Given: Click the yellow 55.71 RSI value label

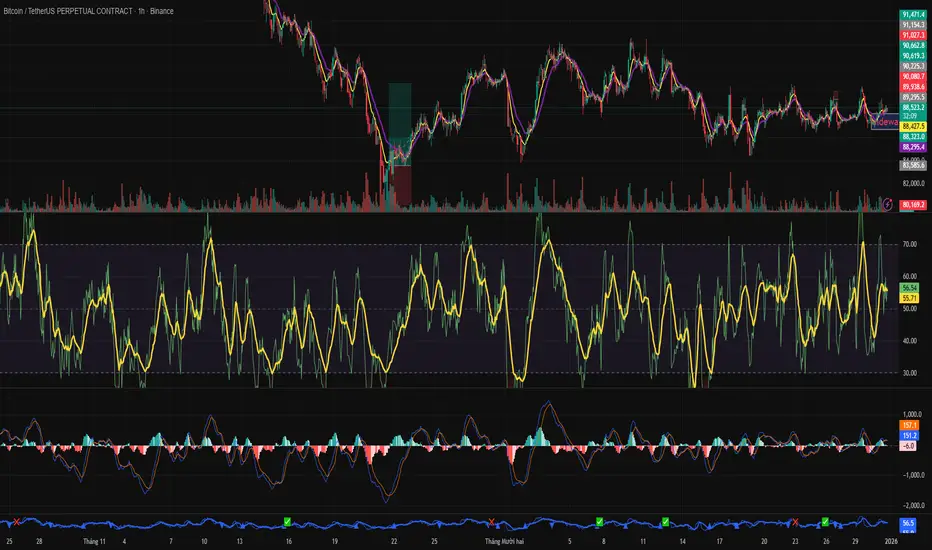Looking at the screenshot, I should 909,298.
